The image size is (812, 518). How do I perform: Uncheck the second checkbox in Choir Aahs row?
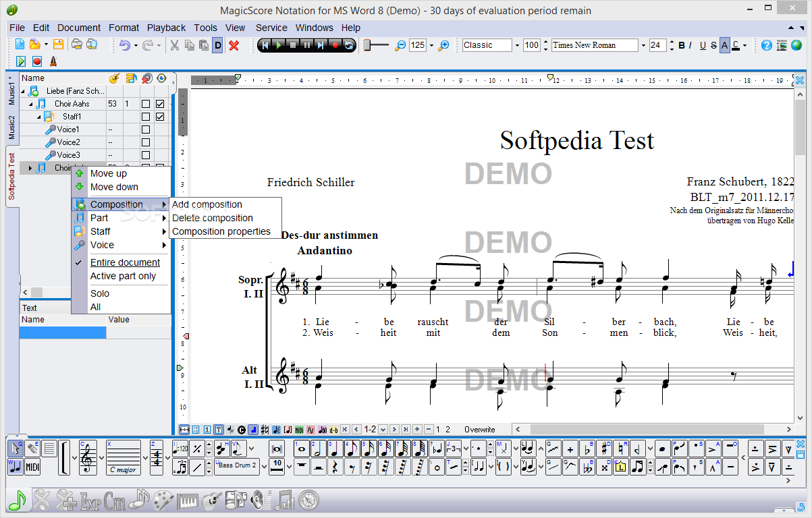pyautogui.click(x=160, y=104)
